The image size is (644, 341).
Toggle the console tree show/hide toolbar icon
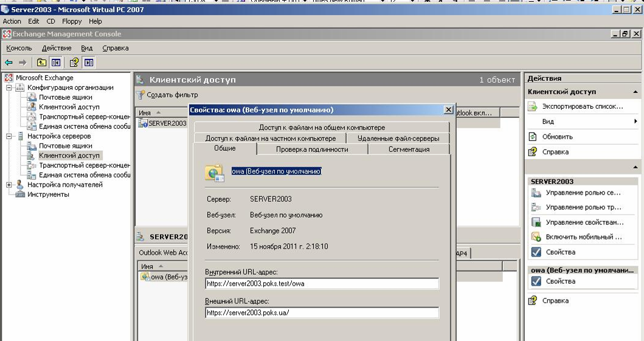point(56,63)
